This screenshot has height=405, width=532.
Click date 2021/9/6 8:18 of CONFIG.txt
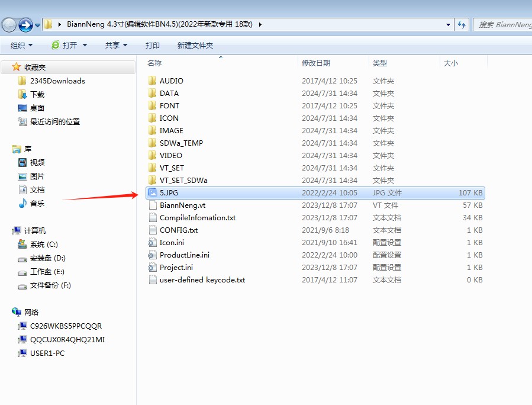[x=325, y=230]
